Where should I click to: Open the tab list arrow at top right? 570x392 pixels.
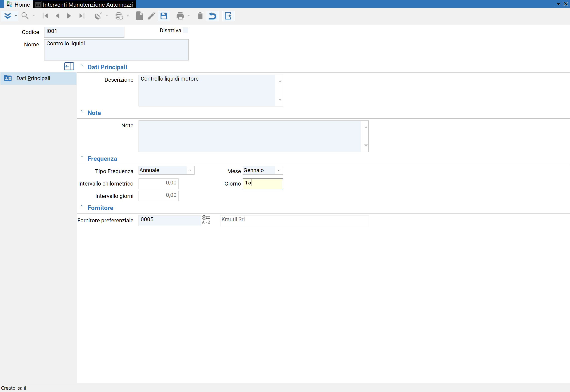pos(558,4)
